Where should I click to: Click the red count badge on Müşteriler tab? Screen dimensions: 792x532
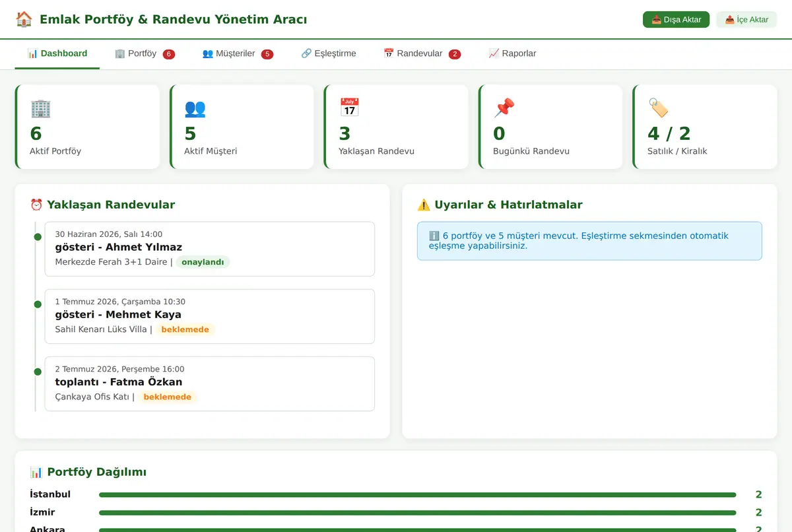tap(267, 54)
